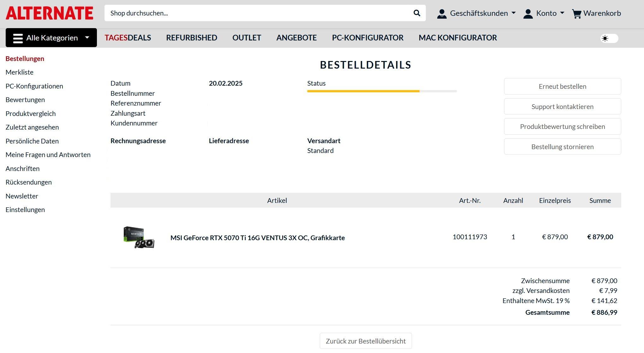The height and width of the screenshot is (353, 644).
Task: Expand the Geschäftskunden dropdown arrow
Action: pyautogui.click(x=513, y=13)
